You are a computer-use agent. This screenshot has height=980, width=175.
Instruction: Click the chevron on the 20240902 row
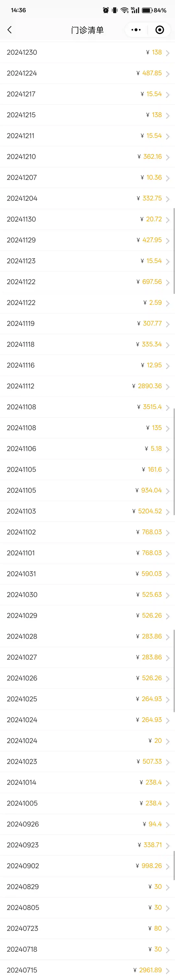click(x=168, y=866)
